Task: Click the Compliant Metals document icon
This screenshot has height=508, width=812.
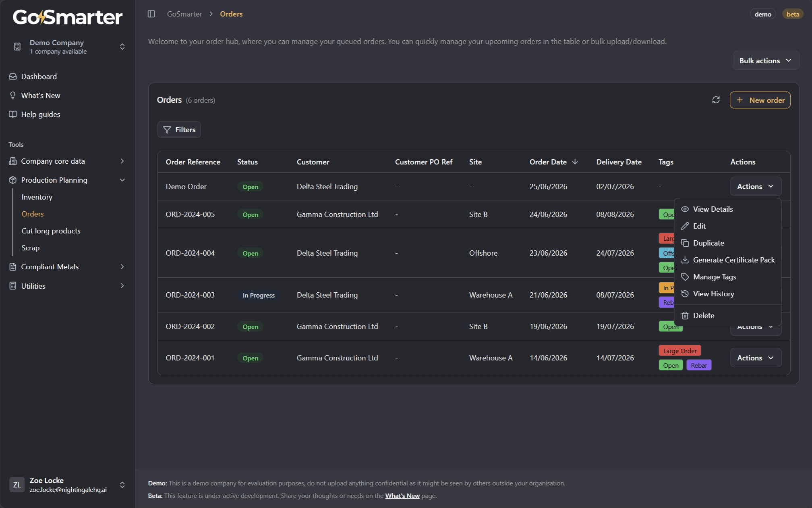Action: [13, 267]
